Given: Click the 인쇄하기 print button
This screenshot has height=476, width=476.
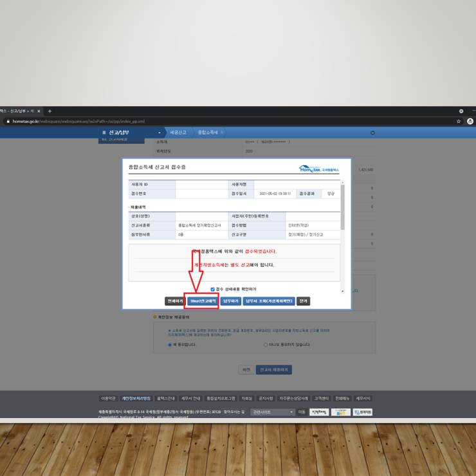Looking at the screenshot, I should [175, 301].
